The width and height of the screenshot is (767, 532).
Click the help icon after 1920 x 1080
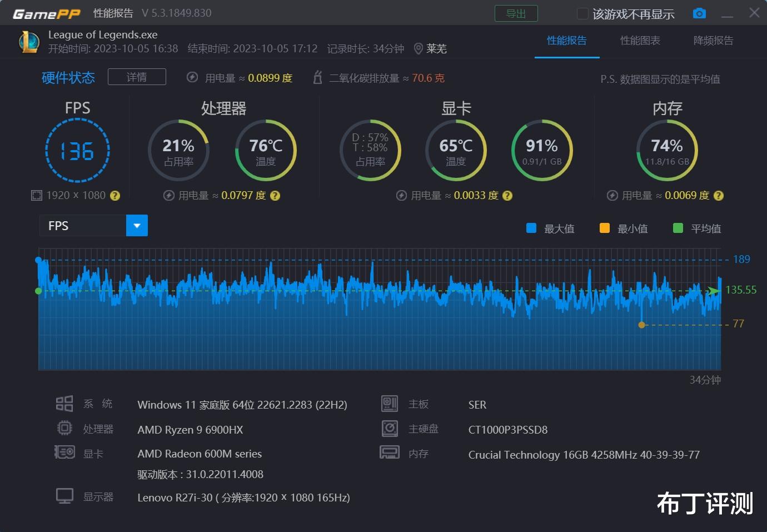click(x=115, y=196)
